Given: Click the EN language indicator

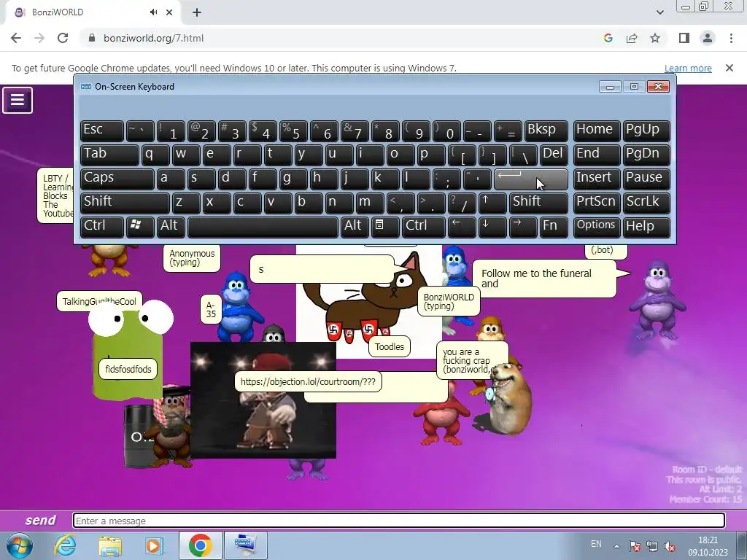Looking at the screenshot, I should pyautogui.click(x=596, y=544).
